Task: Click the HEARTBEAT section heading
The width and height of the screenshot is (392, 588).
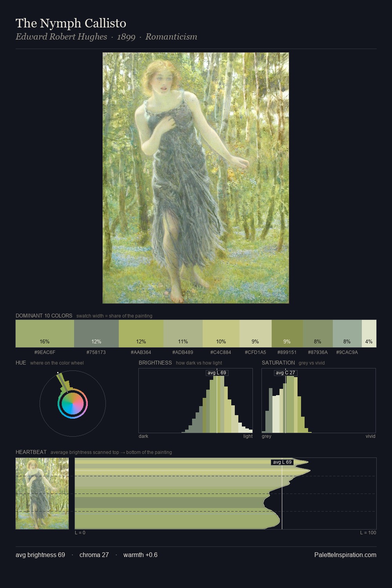Action: click(x=31, y=452)
